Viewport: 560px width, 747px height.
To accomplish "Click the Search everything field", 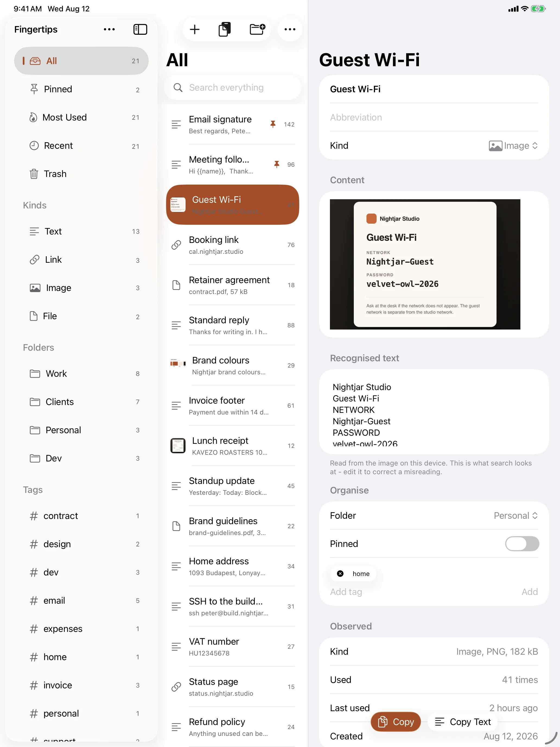I will tap(233, 87).
